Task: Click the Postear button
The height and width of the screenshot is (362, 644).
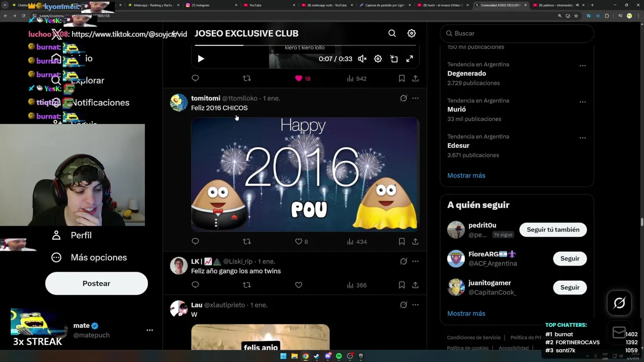Action: coord(97,284)
